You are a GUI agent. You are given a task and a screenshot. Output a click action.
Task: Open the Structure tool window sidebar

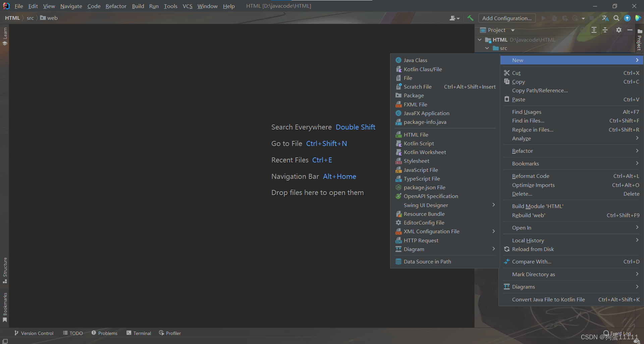pos(5,270)
